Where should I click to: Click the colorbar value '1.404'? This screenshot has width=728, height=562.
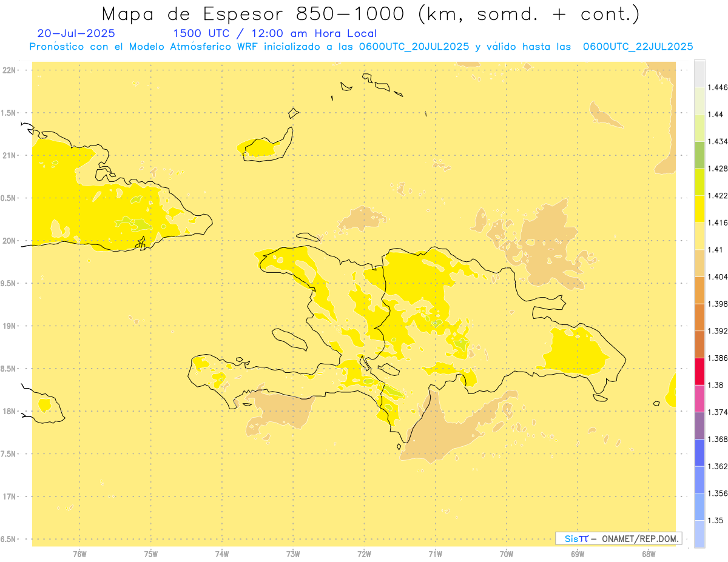(717, 276)
